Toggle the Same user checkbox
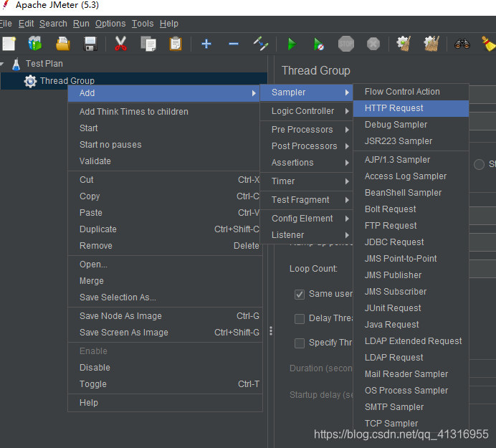Viewport: 496px width, 448px height. (300, 295)
